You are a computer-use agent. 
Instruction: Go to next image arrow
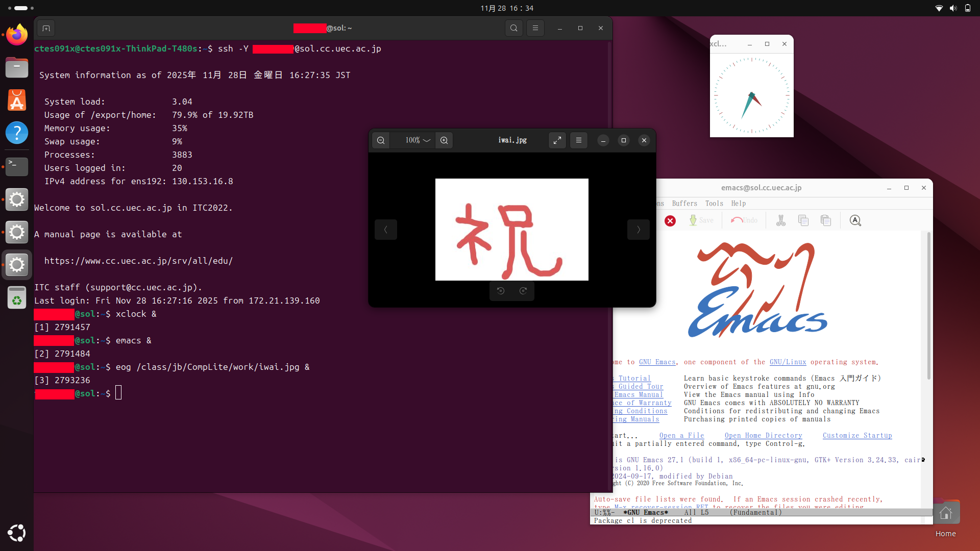point(638,230)
